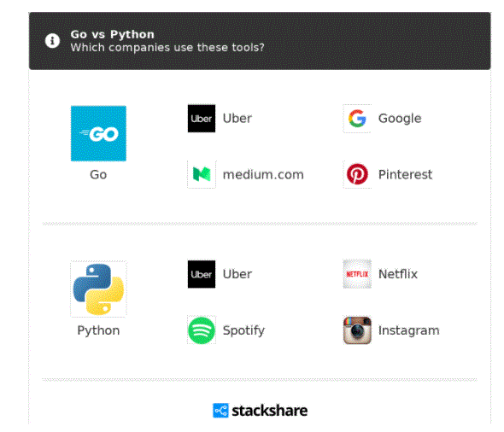Click the Instagram camera icon
504x432 pixels.
pos(357,330)
